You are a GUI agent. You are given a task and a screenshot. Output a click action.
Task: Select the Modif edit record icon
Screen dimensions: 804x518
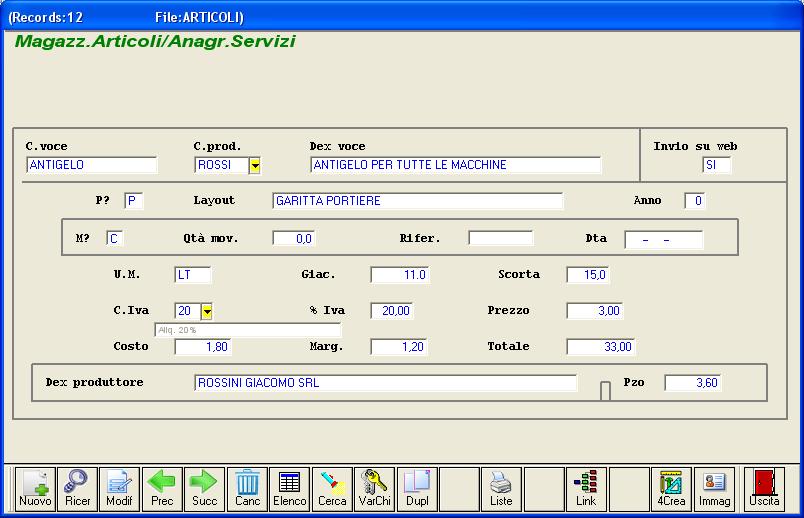point(119,489)
